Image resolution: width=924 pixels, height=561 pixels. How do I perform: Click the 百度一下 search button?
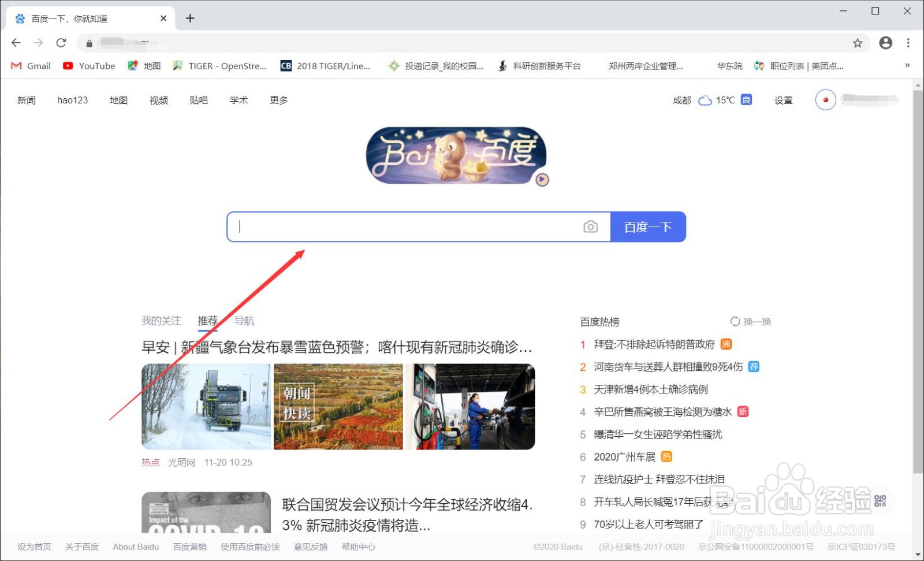click(648, 227)
